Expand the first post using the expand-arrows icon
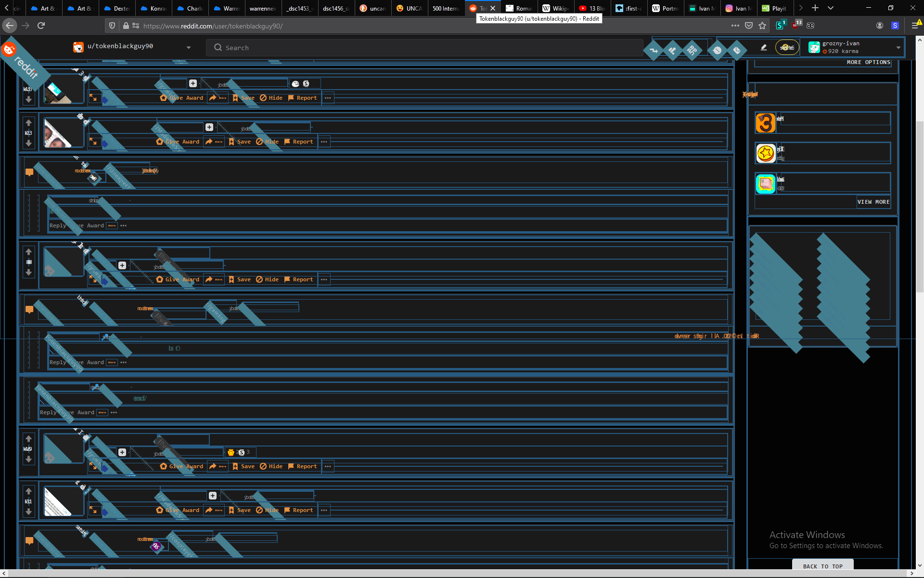924x578 pixels. [x=93, y=98]
